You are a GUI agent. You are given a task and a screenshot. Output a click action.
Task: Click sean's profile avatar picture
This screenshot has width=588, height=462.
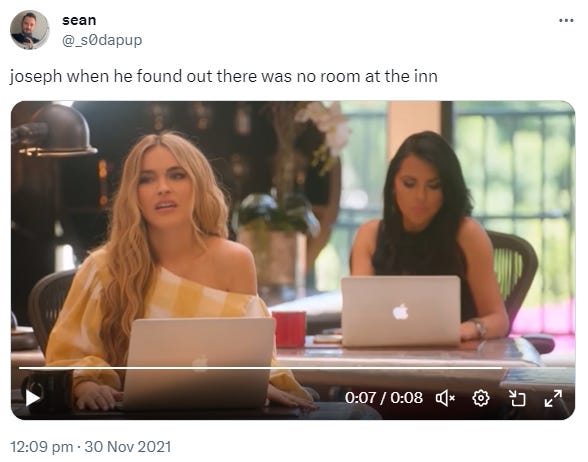click(30, 30)
